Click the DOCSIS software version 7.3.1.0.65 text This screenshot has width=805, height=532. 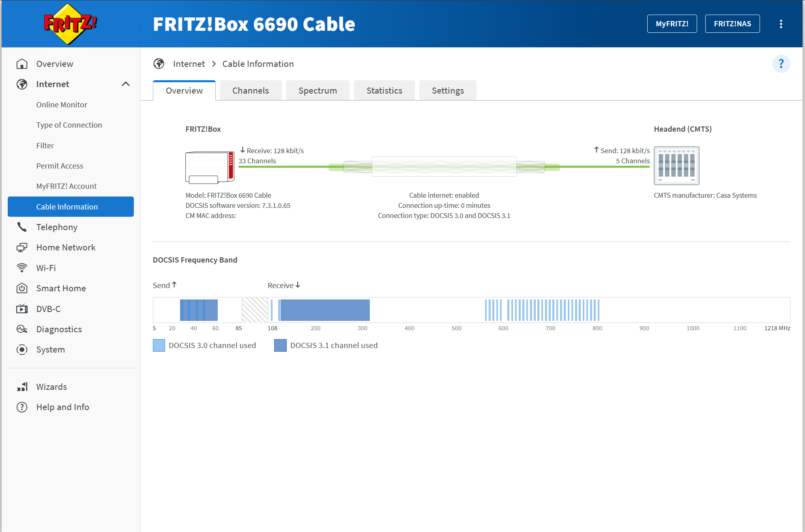(238, 205)
